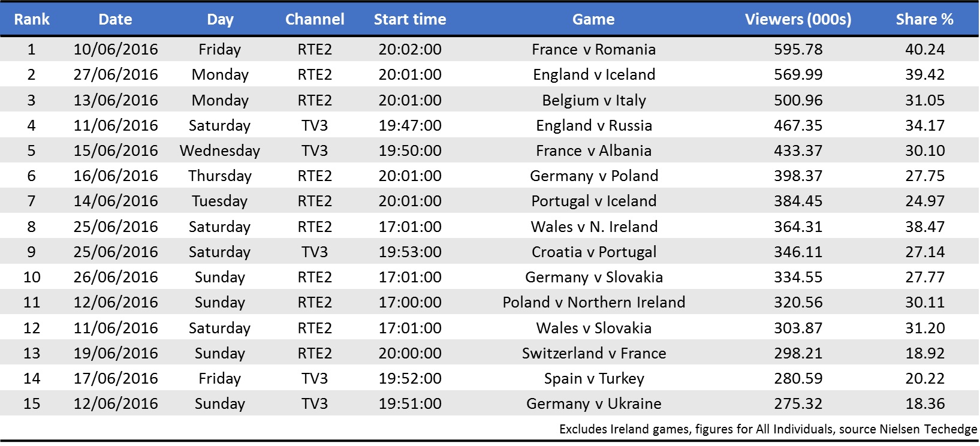Viewport: 980px width, 446px height.
Task: Click the Viewers (000s) header
Action: coord(798,19)
